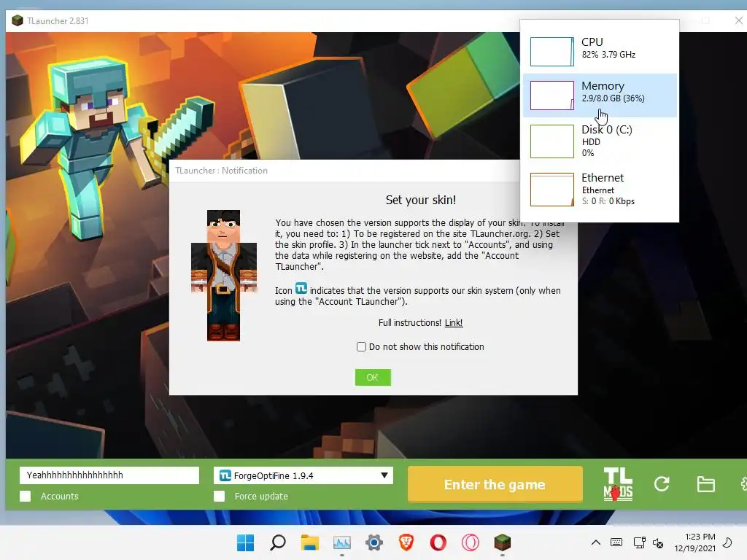Launch Opera browser from taskbar
This screenshot has height=560, width=747.
[438, 542]
